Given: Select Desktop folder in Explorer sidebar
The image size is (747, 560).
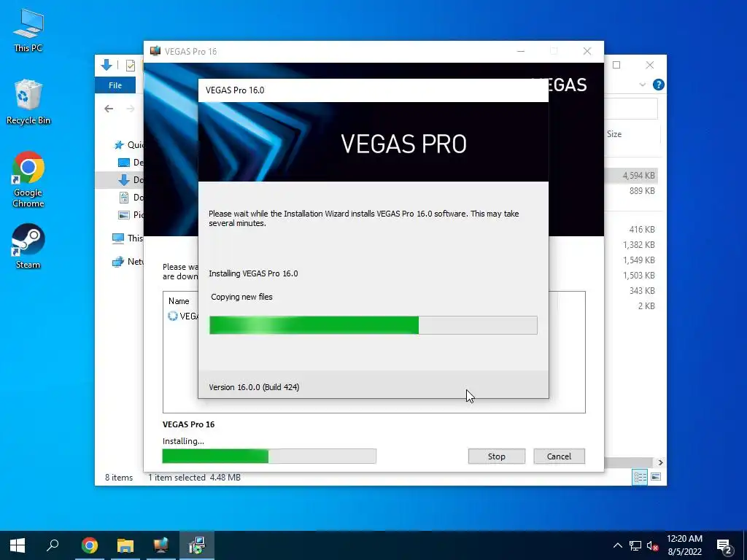Looking at the screenshot, I should pos(131,163).
